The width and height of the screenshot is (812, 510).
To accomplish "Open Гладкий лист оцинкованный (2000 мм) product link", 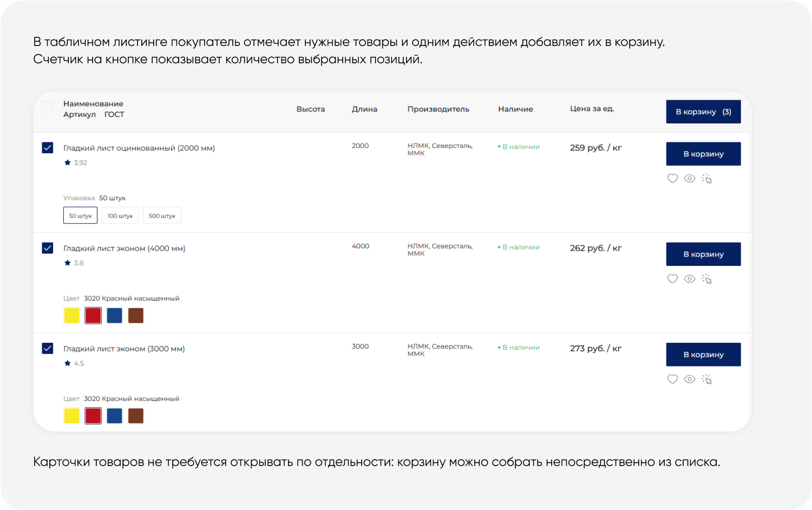I will tap(139, 148).
